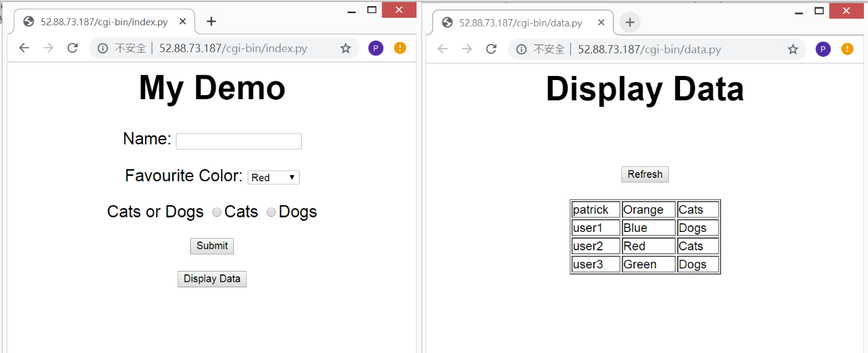Bookmark data.py page with star icon
The width and height of the screenshot is (868, 353).
(x=793, y=49)
